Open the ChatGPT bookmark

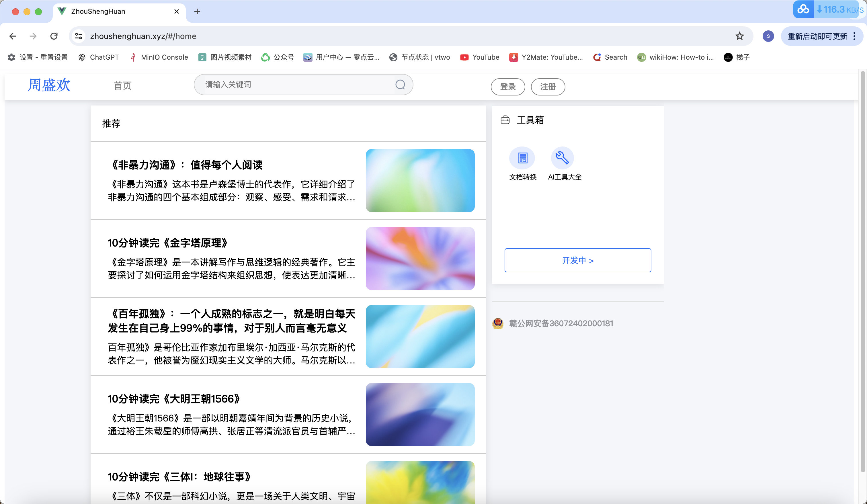click(x=104, y=57)
